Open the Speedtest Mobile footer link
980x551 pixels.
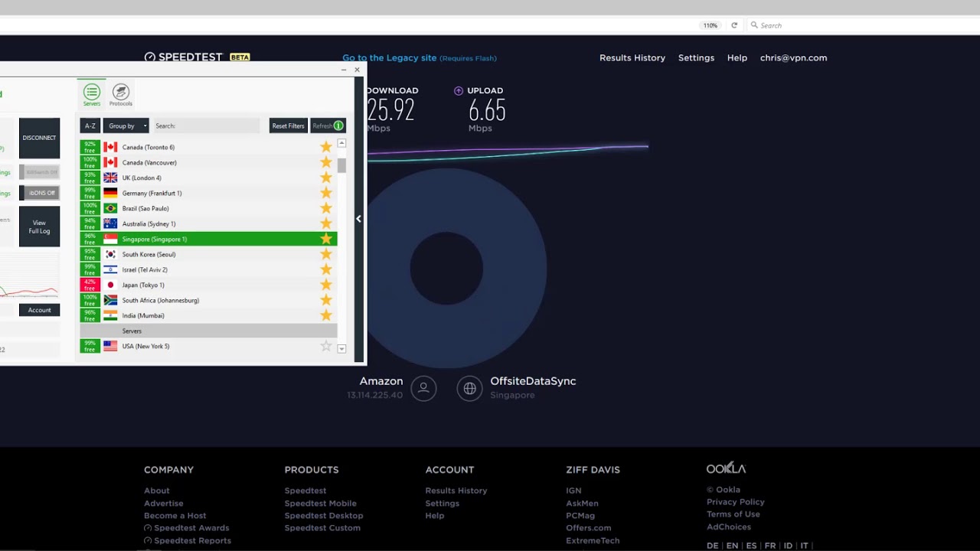(x=320, y=503)
